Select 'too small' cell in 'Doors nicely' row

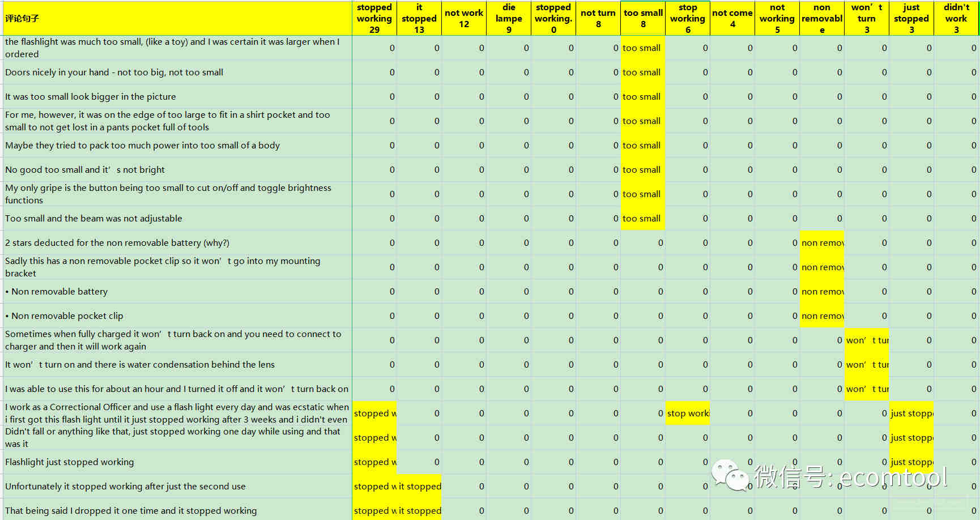(x=643, y=72)
